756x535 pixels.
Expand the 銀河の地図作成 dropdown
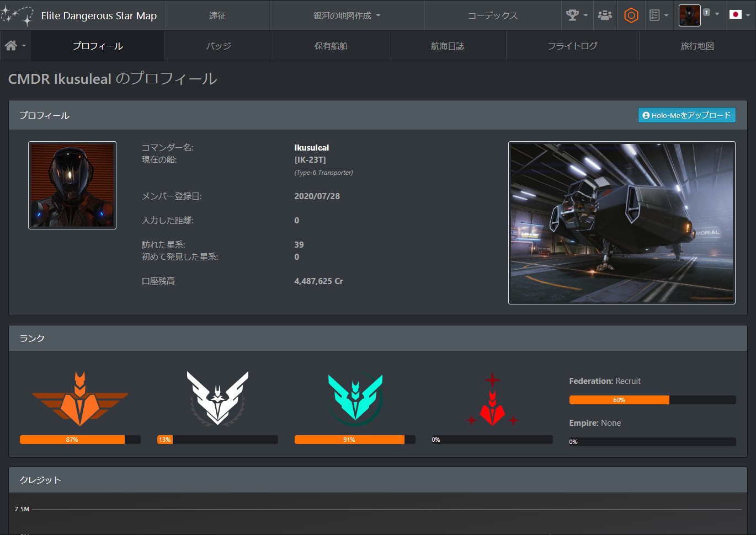347,15
